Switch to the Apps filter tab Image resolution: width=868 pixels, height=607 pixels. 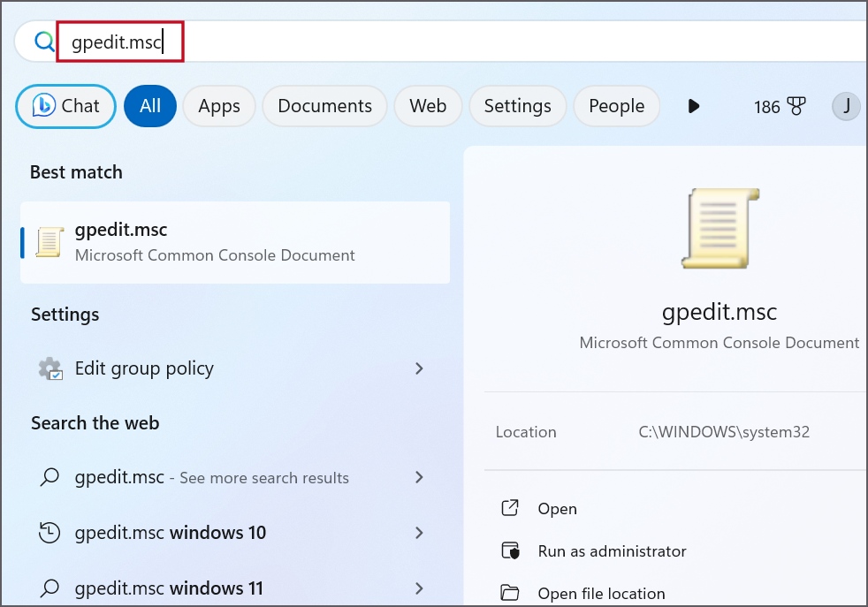219,106
